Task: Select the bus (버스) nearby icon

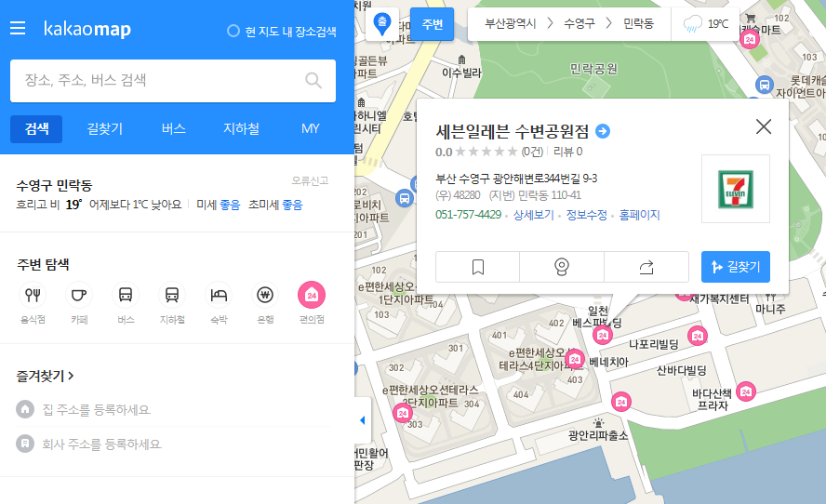Action: (x=126, y=295)
